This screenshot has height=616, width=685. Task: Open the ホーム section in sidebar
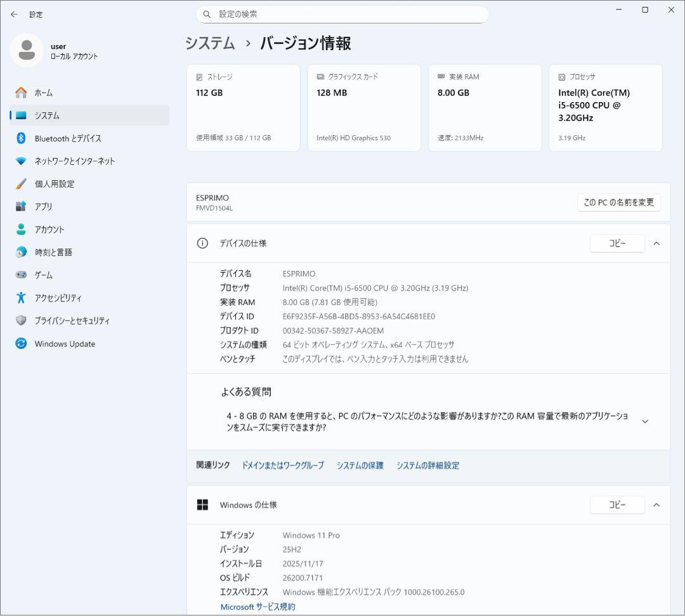[x=56, y=92]
